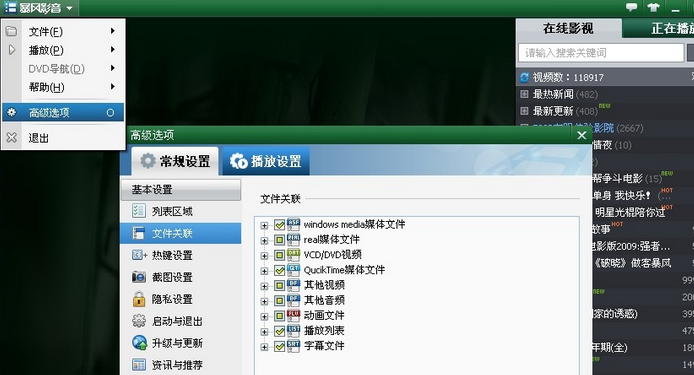This screenshot has width=694, height=375.
Task: Expand the QucikTime媒体文件 tree node
Action: 264,271
